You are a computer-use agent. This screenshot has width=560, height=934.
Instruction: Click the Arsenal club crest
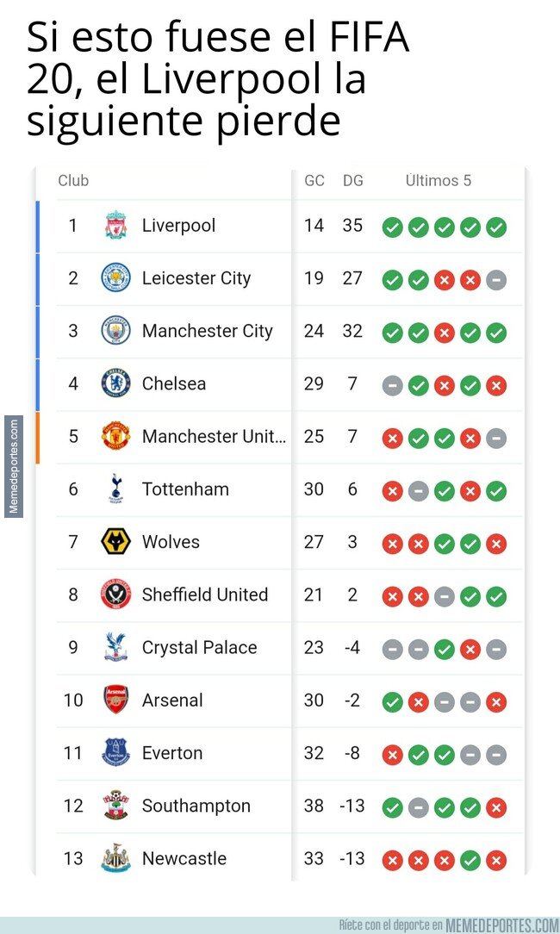tap(115, 700)
